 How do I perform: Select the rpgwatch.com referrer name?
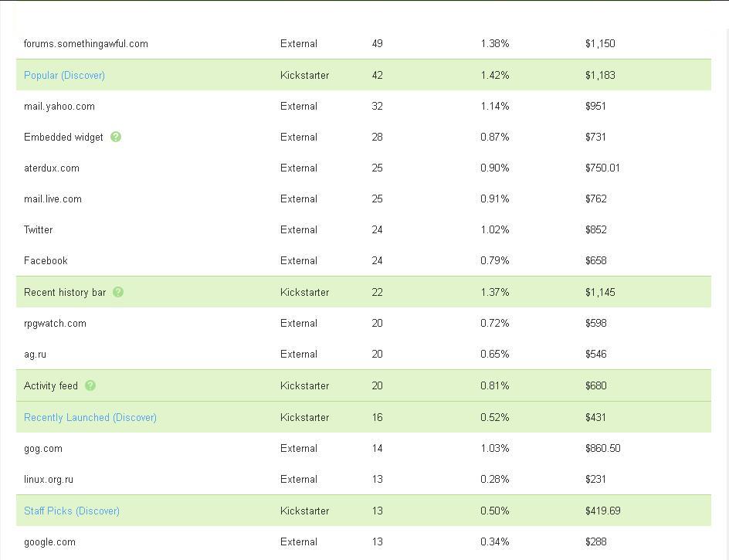[x=55, y=323]
